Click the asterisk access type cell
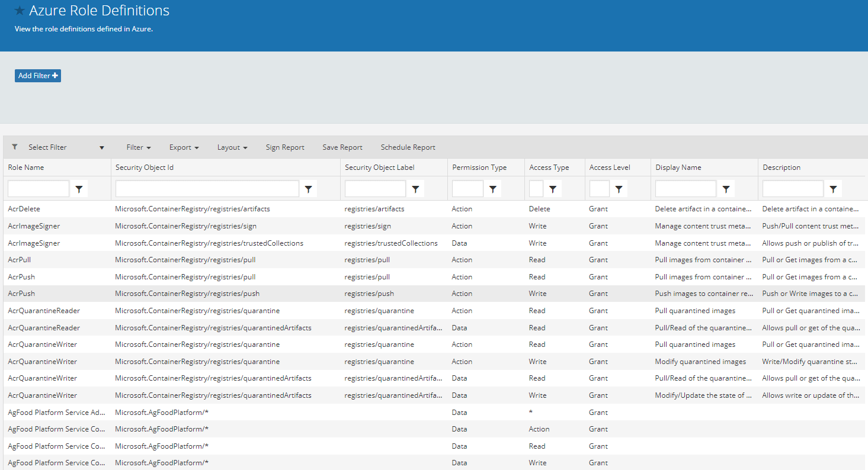The image size is (868, 470). (531, 413)
